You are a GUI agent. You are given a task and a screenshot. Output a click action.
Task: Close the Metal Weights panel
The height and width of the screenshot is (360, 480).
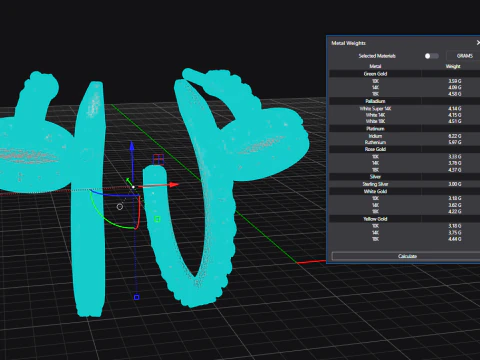pyautogui.click(x=478, y=43)
